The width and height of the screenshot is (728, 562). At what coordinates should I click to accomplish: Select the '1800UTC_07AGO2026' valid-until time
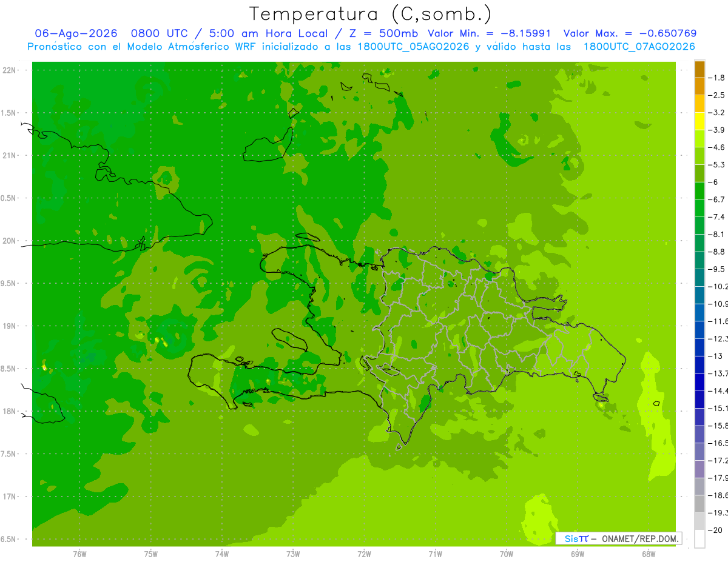[639, 46]
